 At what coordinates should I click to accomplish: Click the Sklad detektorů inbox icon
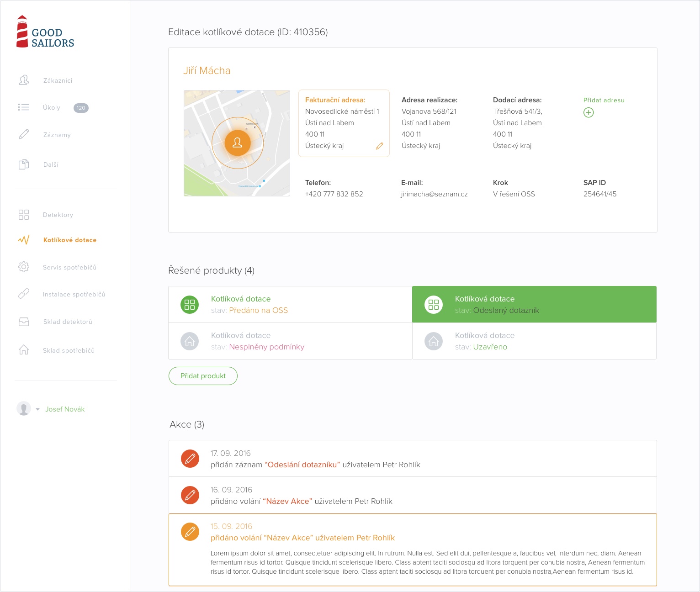coord(24,322)
